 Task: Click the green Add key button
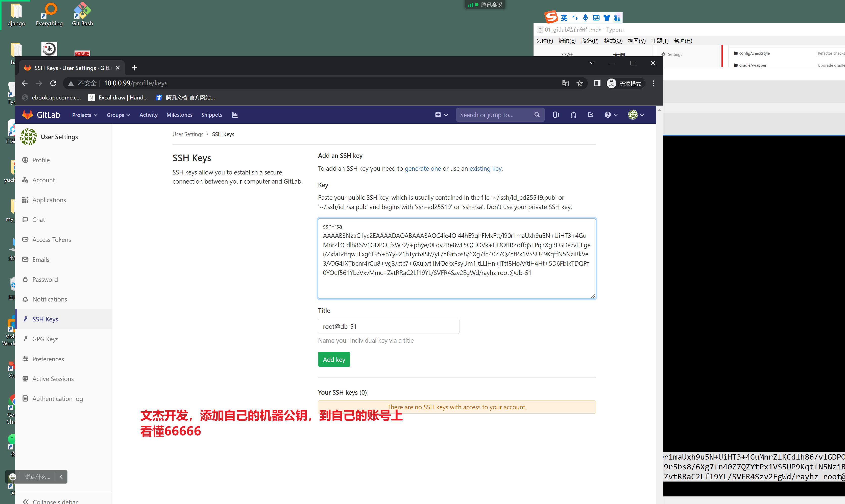pos(334,359)
